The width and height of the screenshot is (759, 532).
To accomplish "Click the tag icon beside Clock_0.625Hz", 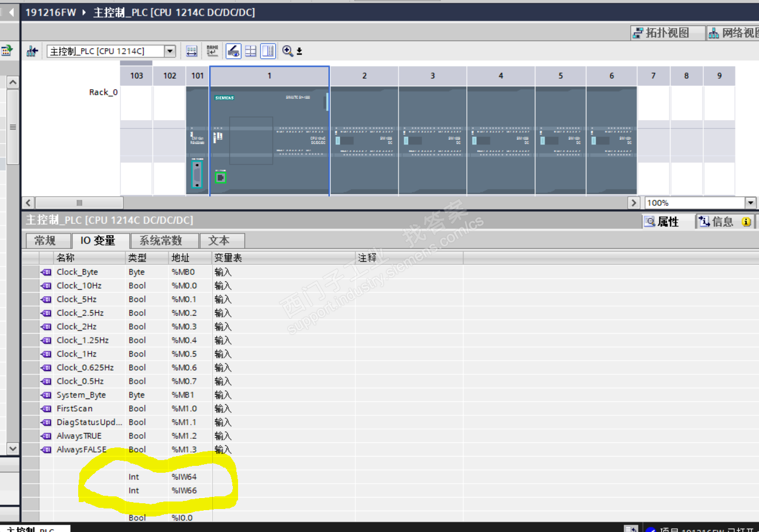I will [46, 368].
